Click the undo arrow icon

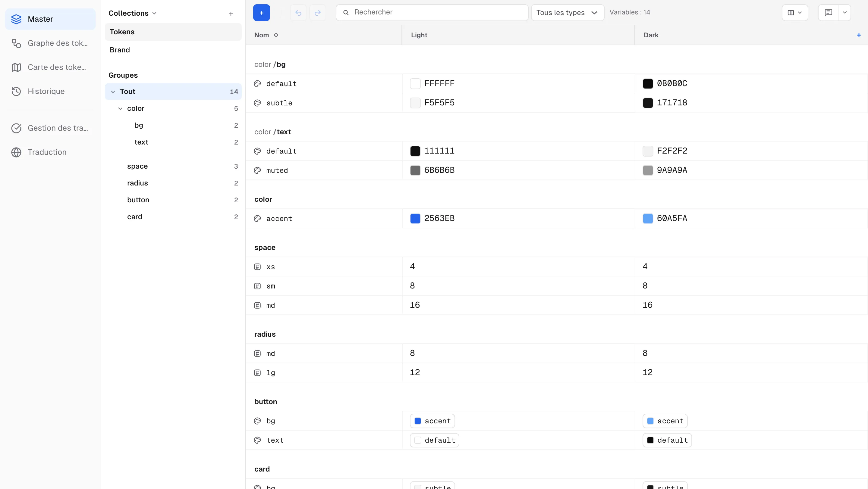point(298,13)
